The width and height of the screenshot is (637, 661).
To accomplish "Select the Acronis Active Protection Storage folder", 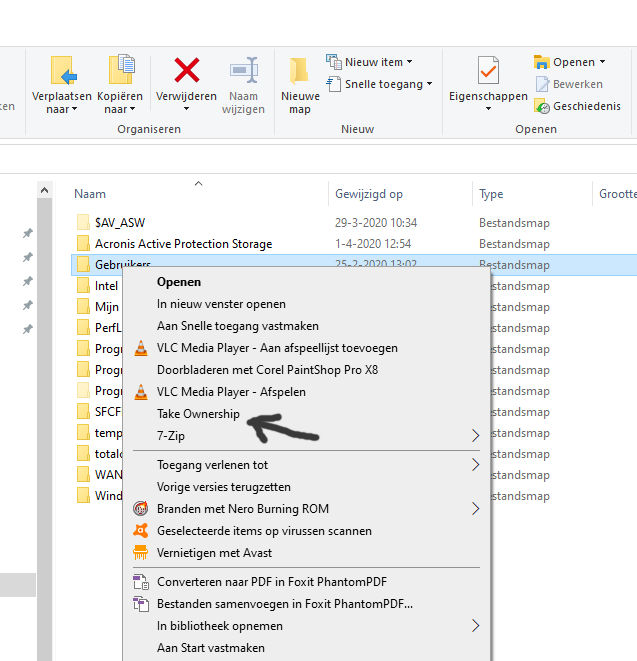I will point(183,244).
